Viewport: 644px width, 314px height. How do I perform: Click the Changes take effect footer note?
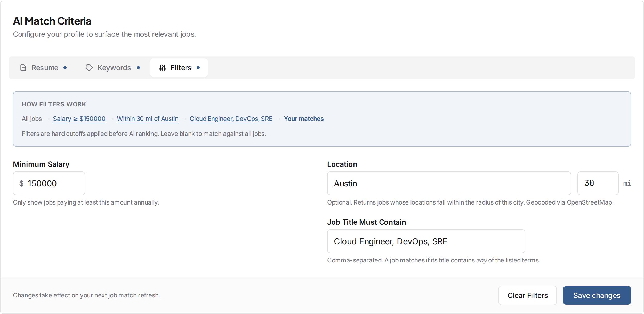point(86,295)
